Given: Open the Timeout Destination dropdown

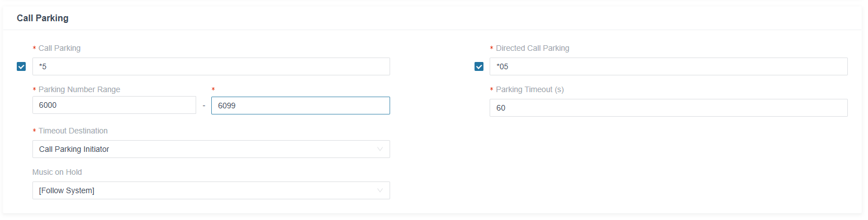Looking at the screenshot, I should 211,149.
